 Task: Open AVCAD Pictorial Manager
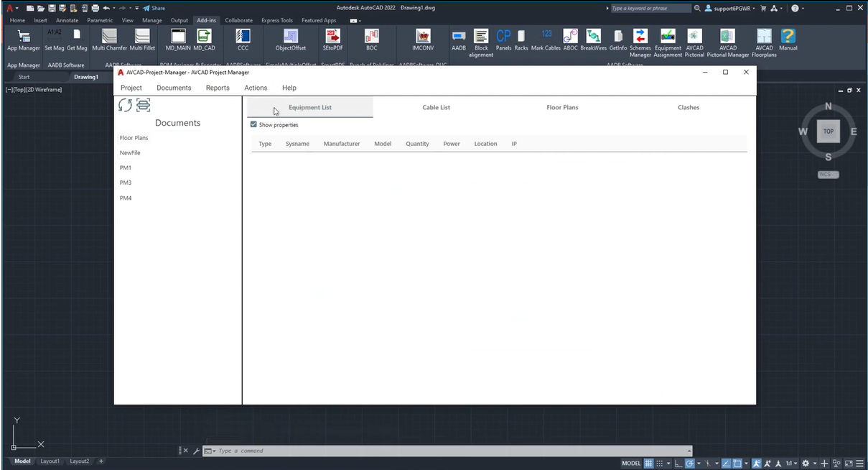[x=728, y=43]
